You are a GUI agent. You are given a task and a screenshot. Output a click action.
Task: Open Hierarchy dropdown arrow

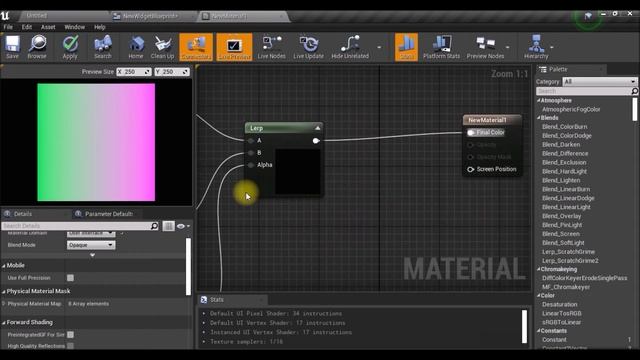552,47
